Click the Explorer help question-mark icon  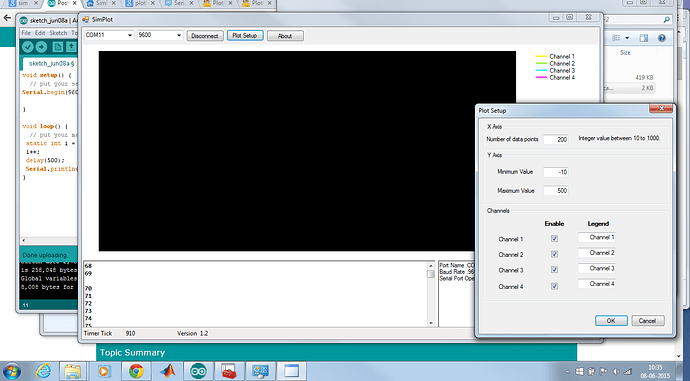662,38
